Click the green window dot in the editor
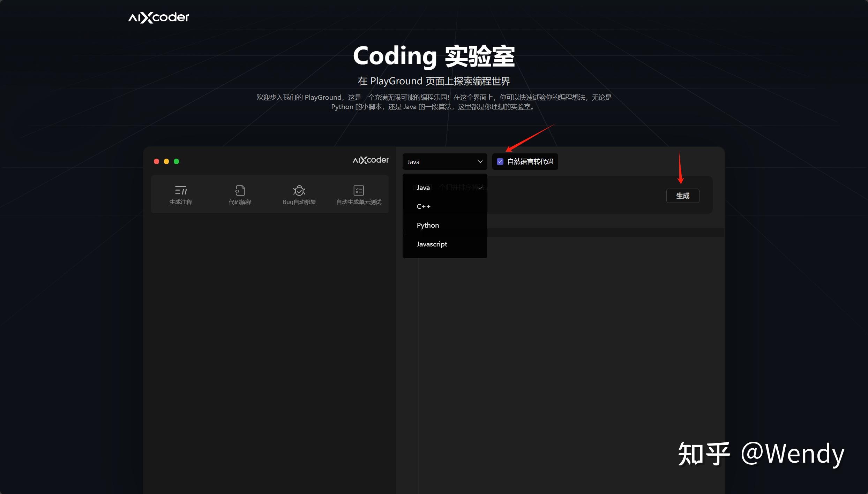The image size is (868, 494). (177, 161)
